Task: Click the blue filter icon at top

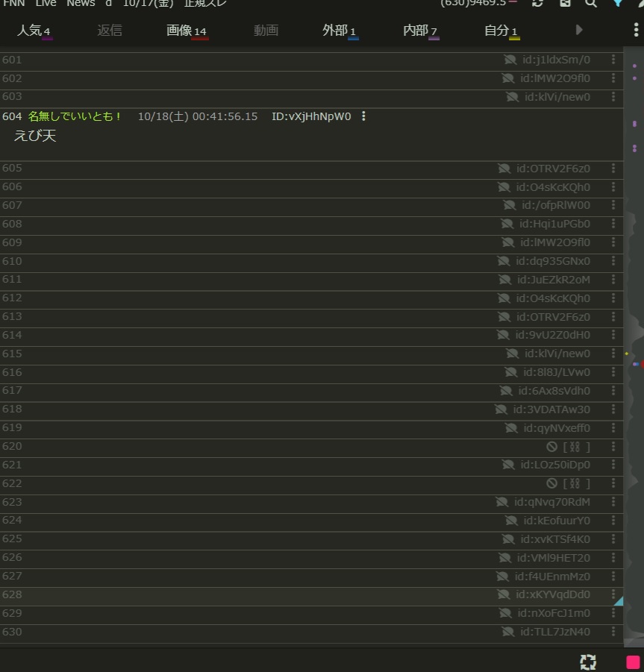Action: (618, 3)
